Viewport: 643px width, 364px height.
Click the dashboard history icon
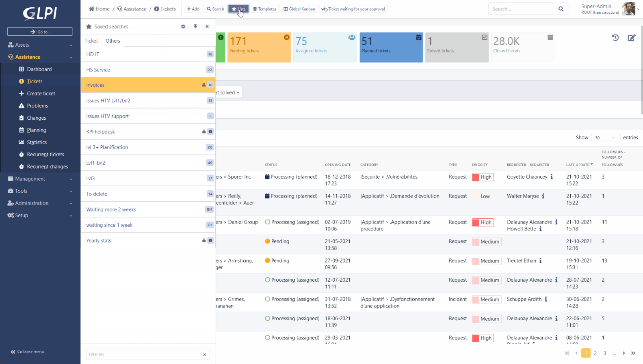[615, 38]
